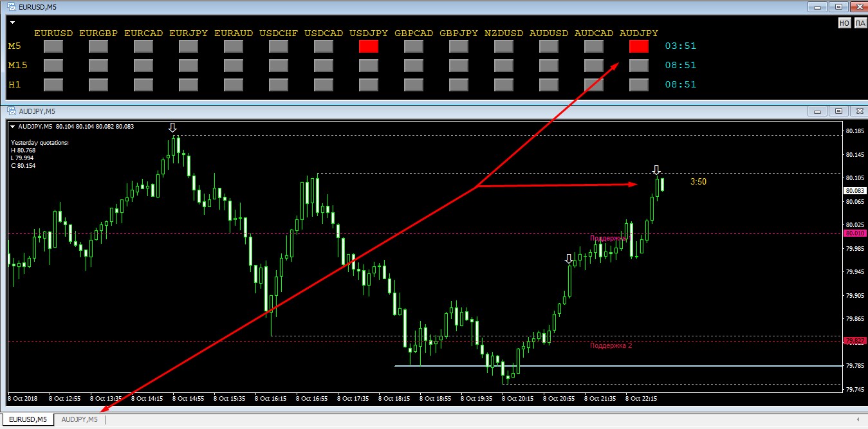Click the red price label 79.827

pos(855,341)
